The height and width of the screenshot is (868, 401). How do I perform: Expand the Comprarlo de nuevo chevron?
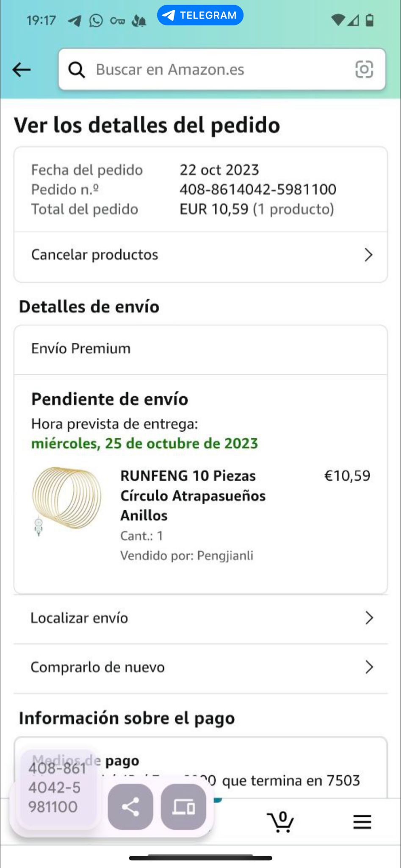point(369,667)
